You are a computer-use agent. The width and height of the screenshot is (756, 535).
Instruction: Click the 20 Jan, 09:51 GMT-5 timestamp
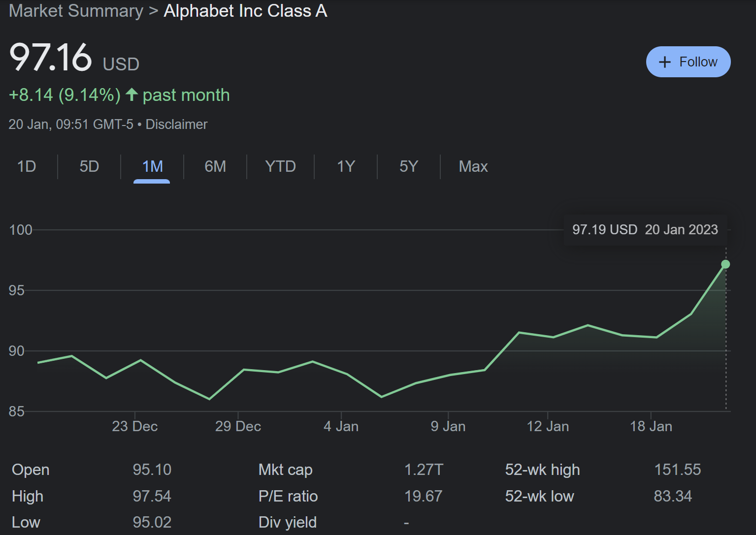[x=71, y=125]
